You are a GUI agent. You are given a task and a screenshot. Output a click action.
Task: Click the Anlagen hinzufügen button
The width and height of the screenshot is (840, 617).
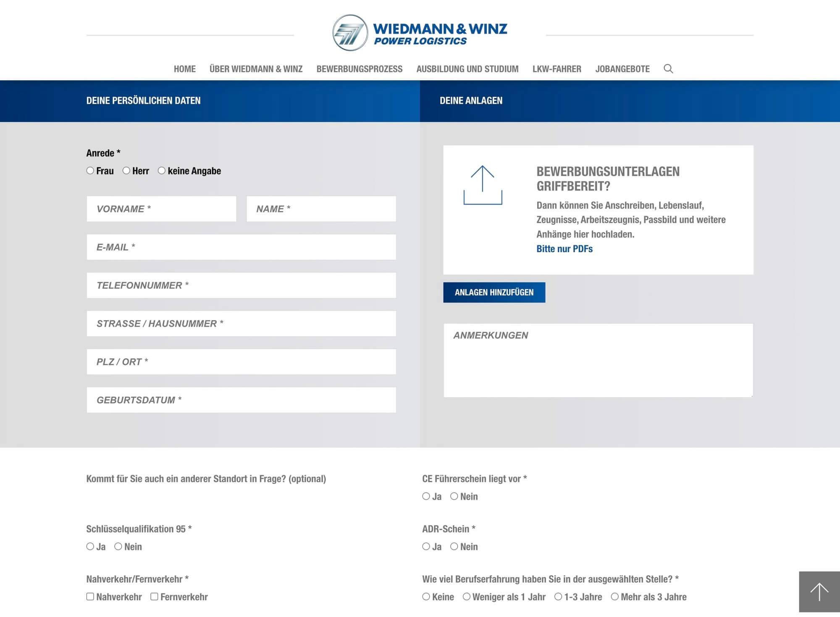point(494,293)
